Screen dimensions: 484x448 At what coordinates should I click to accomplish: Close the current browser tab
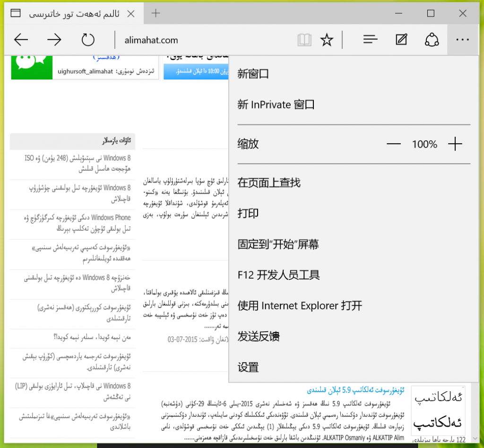(x=131, y=14)
